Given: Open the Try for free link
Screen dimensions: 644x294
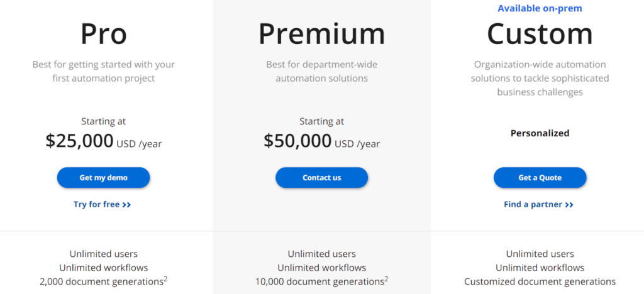Looking at the screenshot, I should (x=96, y=204).
